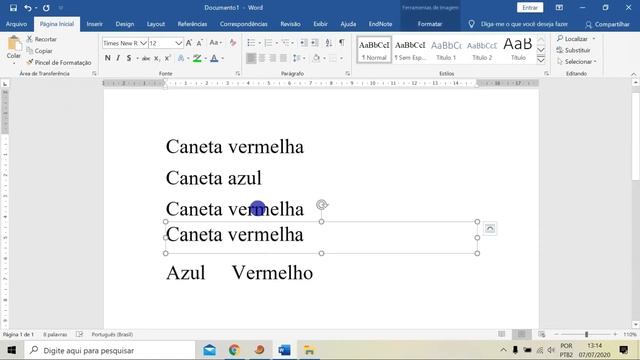Open the font name dropdown
This screenshot has height=360, width=640.
pyautogui.click(x=143, y=43)
